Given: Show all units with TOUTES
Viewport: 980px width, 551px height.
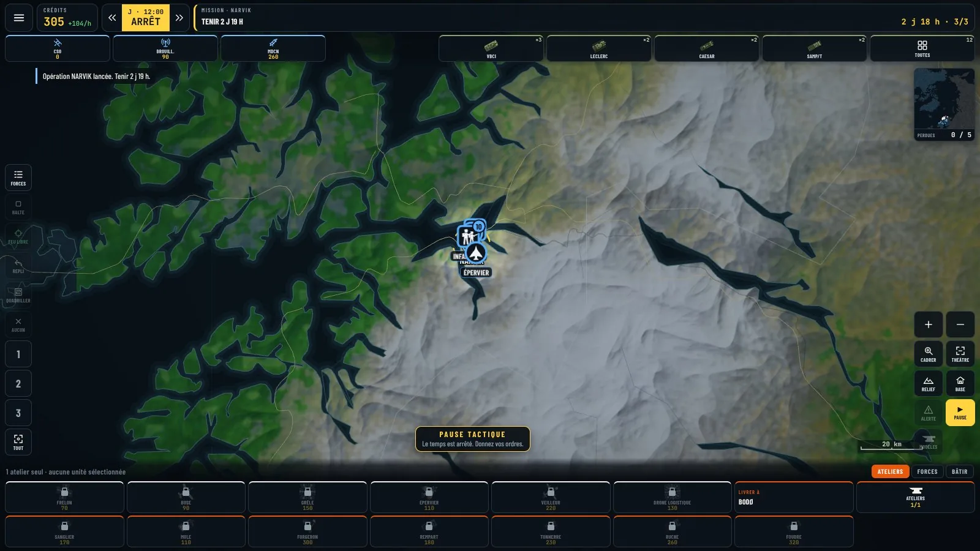Looking at the screenshot, I should click(922, 48).
